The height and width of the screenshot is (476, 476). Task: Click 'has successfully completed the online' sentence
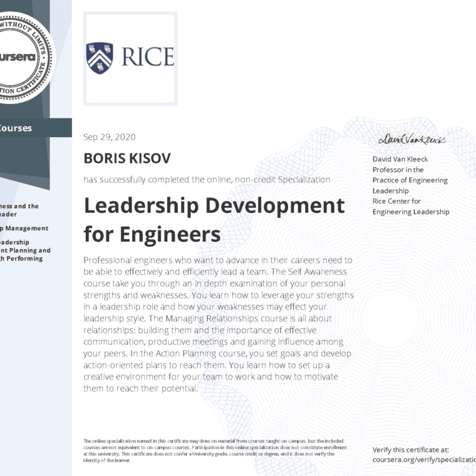pos(207,180)
